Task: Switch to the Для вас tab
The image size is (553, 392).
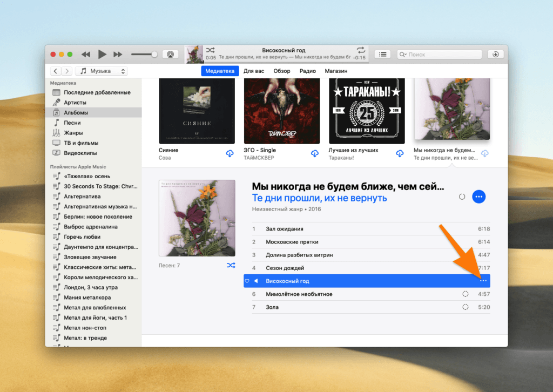Action: coord(254,71)
